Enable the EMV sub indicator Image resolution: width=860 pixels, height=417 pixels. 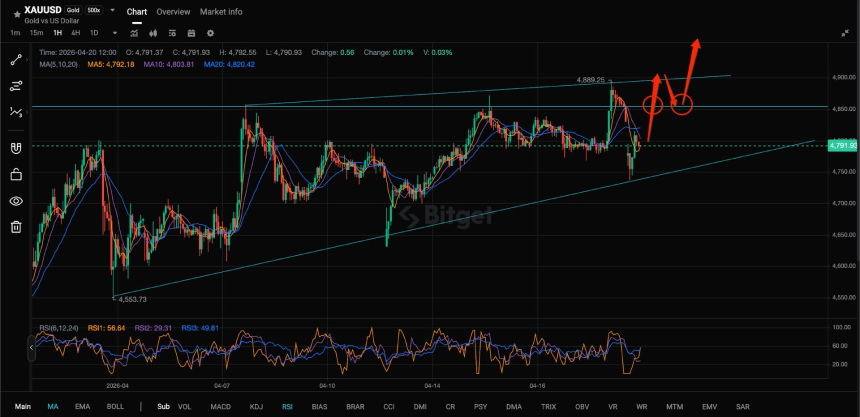tap(710, 407)
